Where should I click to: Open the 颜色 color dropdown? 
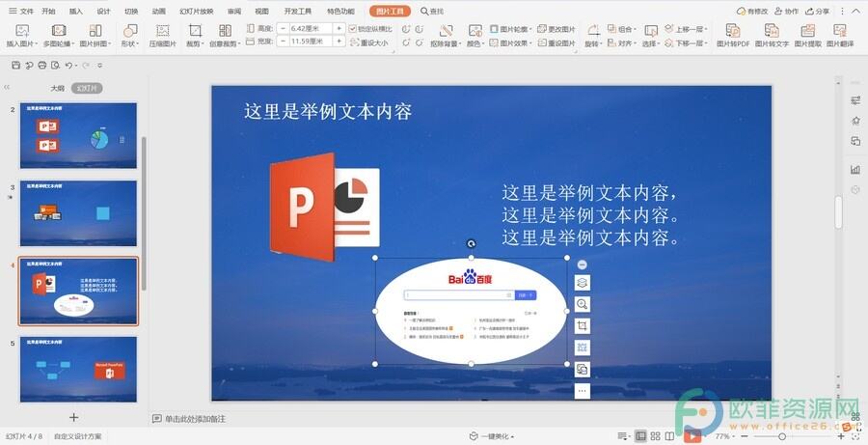click(475, 43)
